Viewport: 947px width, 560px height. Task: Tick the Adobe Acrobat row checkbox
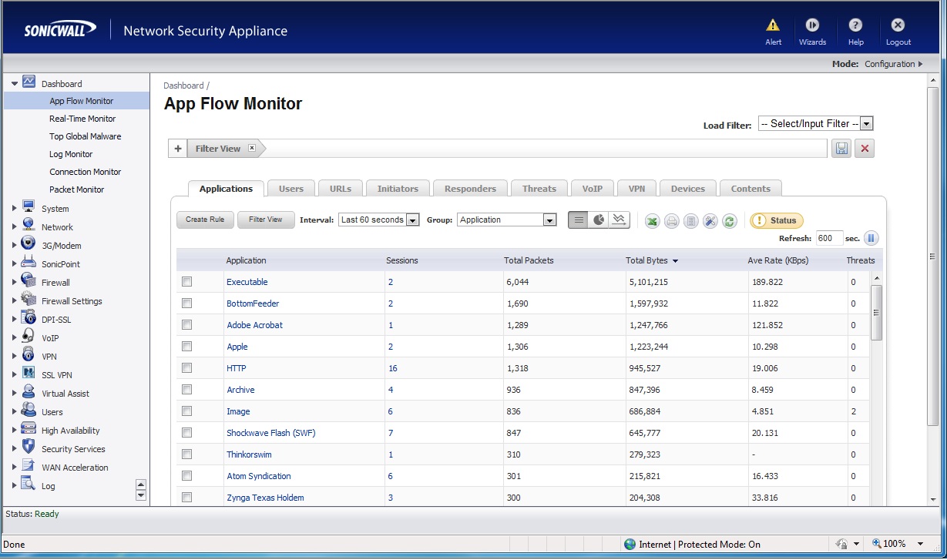click(186, 325)
